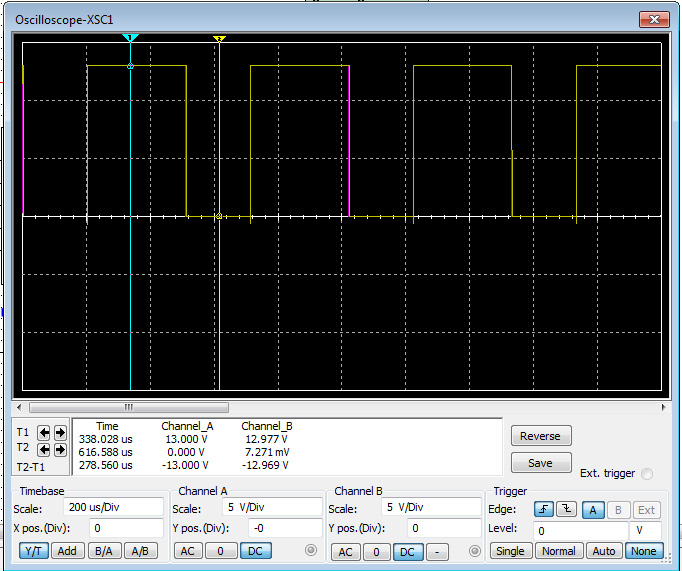The width and height of the screenshot is (682, 571).
Task: Set Channel B coupling to DC
Action: (407, 552)
